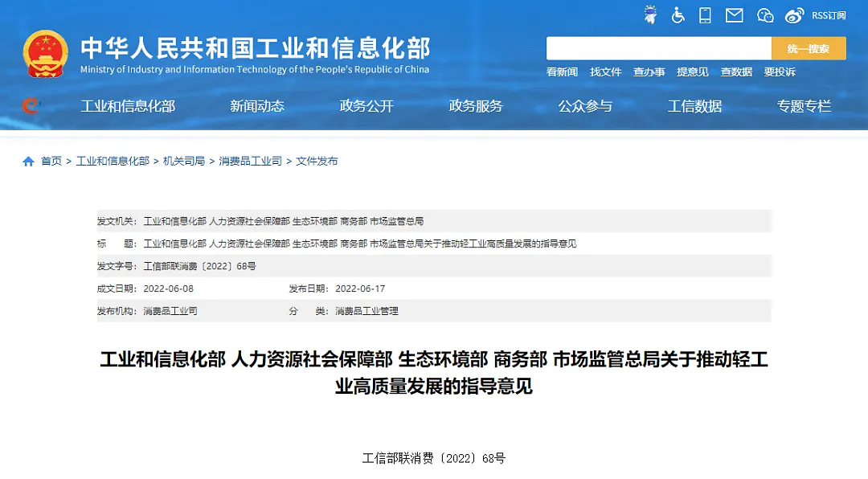Select the 发文机关 issuing agencies row text
This screenshot has width=868, height=479.
coord(284,221)
